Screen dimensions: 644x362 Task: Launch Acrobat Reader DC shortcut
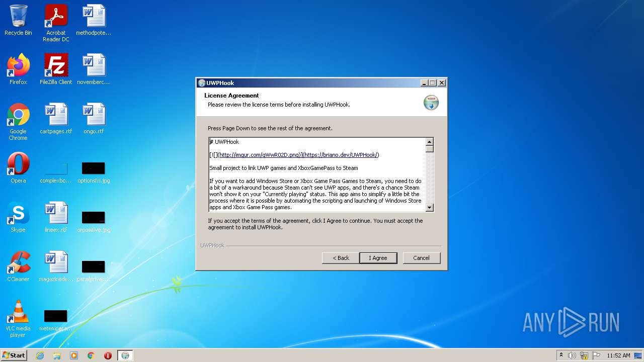pos(56,23)
